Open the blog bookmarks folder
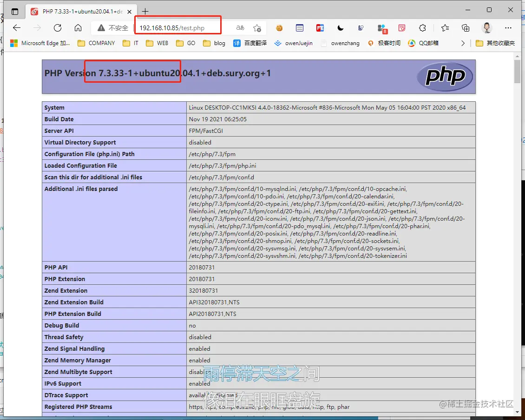 click(214, 43)
